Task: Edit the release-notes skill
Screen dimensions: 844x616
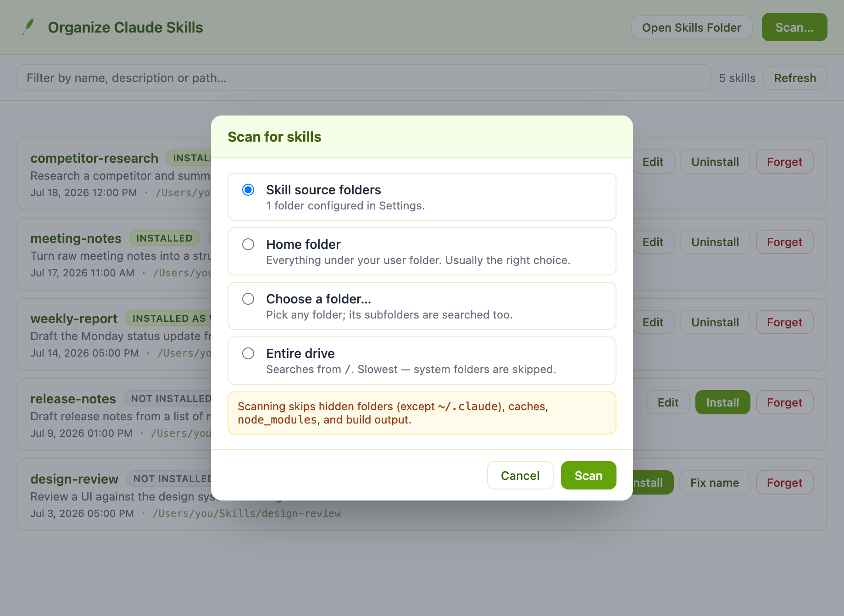Action: point(668,402)
